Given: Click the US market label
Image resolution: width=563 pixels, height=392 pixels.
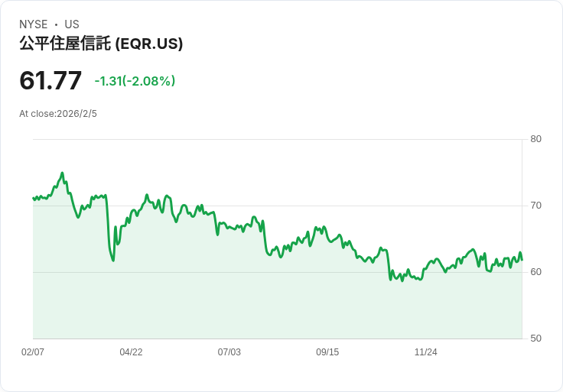Looking at the screenshot, I should [72, 24].
